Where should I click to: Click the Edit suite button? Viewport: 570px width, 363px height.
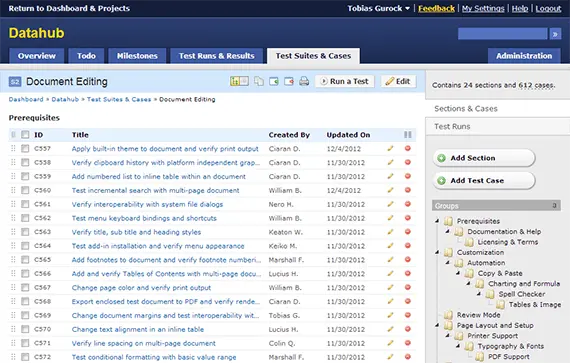pos(398,81)
